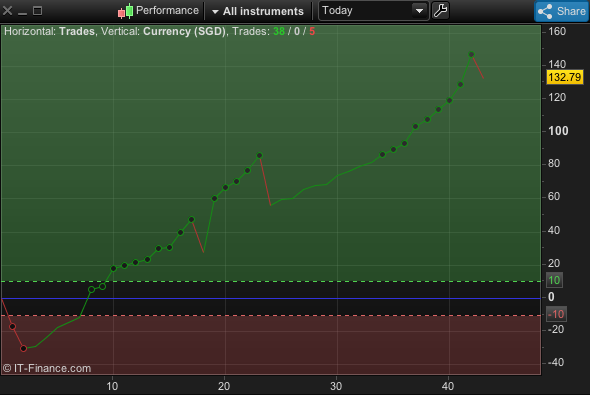
Task: Click the Performance title label
Action: [x=167, y=11]
